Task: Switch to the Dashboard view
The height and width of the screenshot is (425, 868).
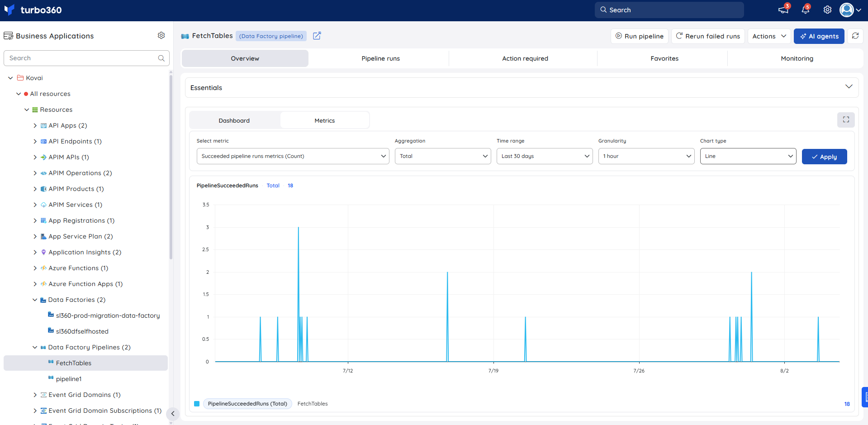Action: click(234, 120)
